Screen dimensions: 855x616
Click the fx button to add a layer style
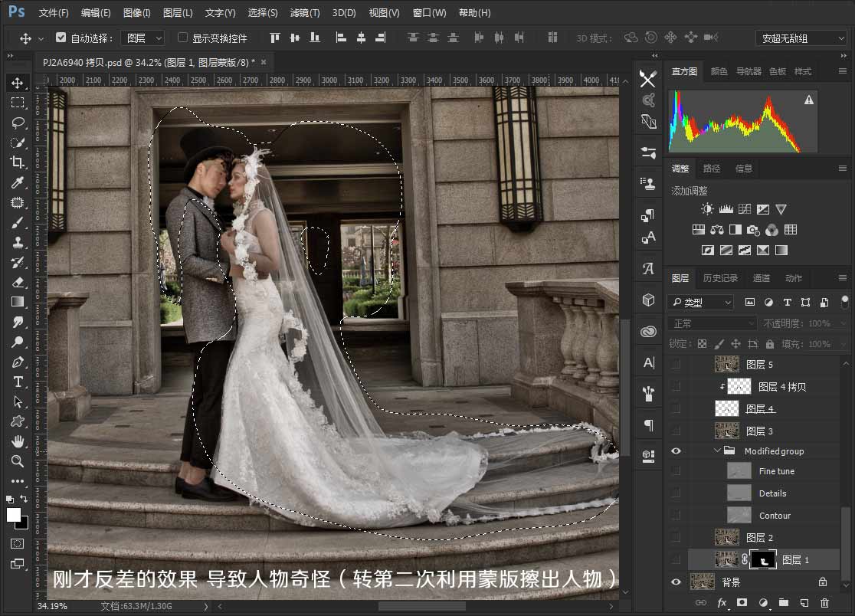[722, 602]
